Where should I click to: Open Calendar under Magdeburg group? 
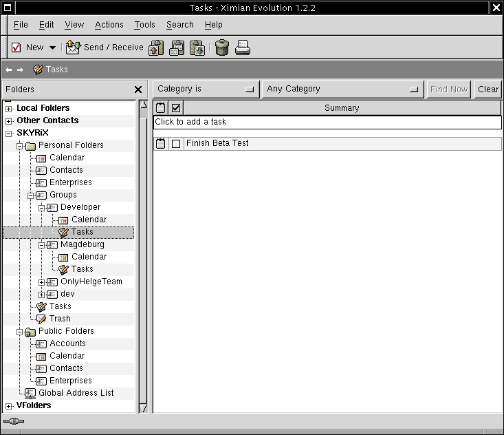click(x=89, y=257)
